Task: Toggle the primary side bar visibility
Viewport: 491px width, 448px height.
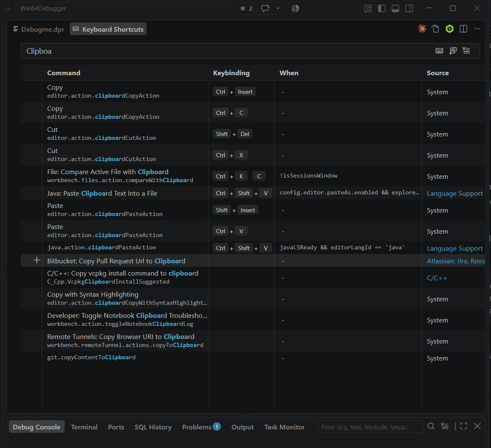Action: pyautogui.click(x=382, y=8)
